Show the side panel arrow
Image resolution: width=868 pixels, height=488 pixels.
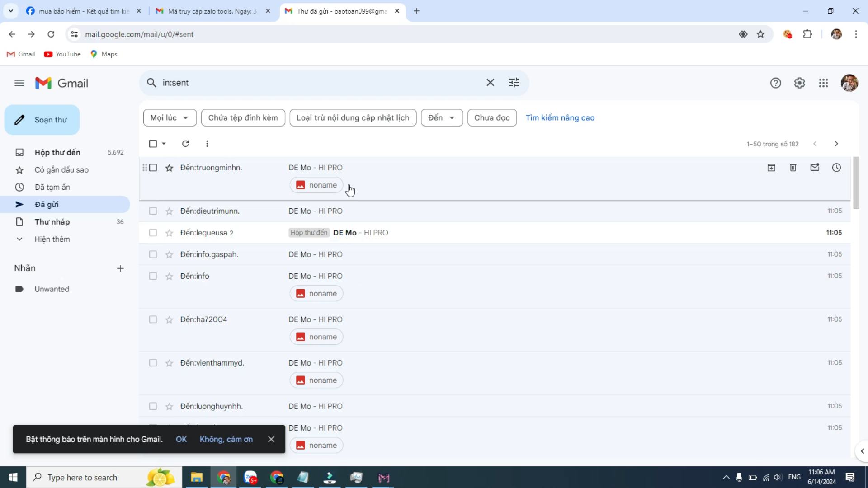862,451
